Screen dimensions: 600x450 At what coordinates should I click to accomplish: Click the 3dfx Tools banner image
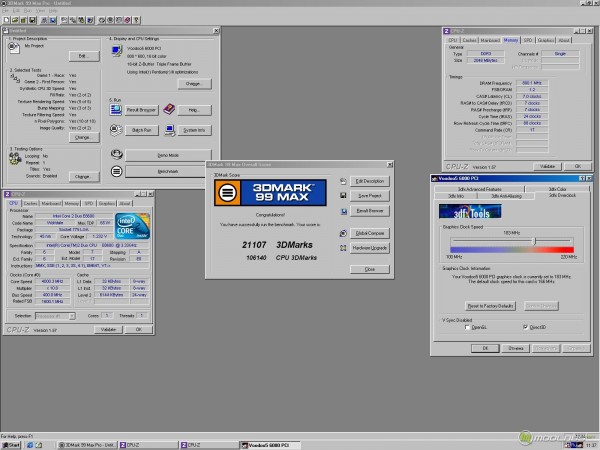(x=470, y=211)
